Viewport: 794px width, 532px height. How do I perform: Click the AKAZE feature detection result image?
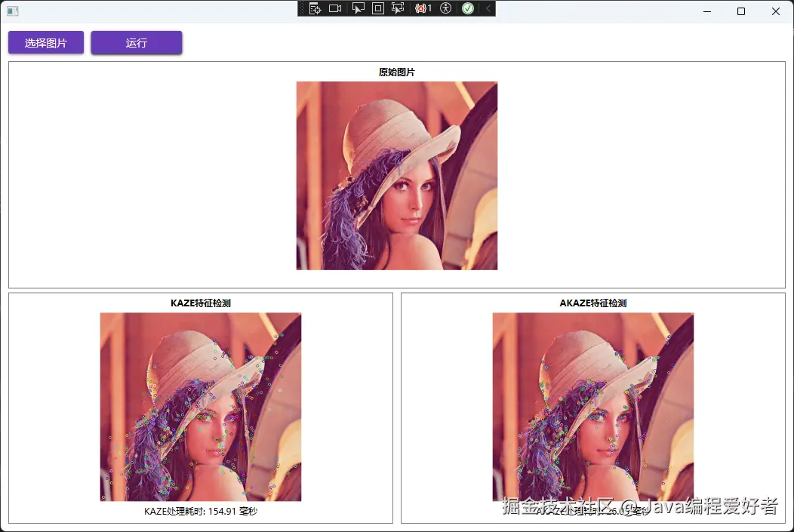[x=593, y=407]
